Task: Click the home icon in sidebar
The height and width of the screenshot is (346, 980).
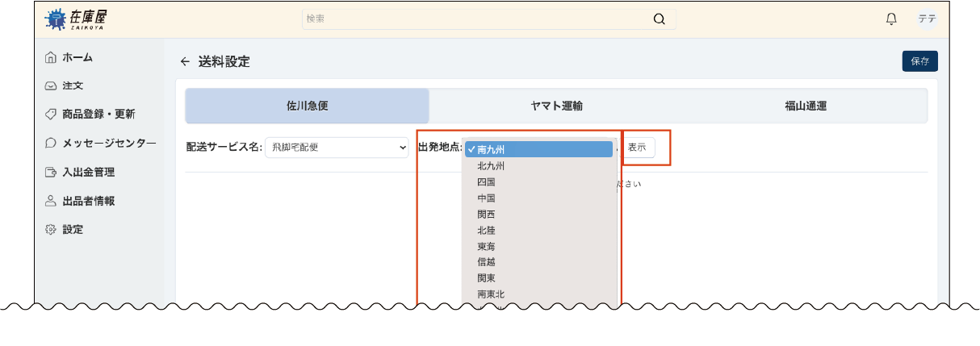Action: tap(51, 57)
